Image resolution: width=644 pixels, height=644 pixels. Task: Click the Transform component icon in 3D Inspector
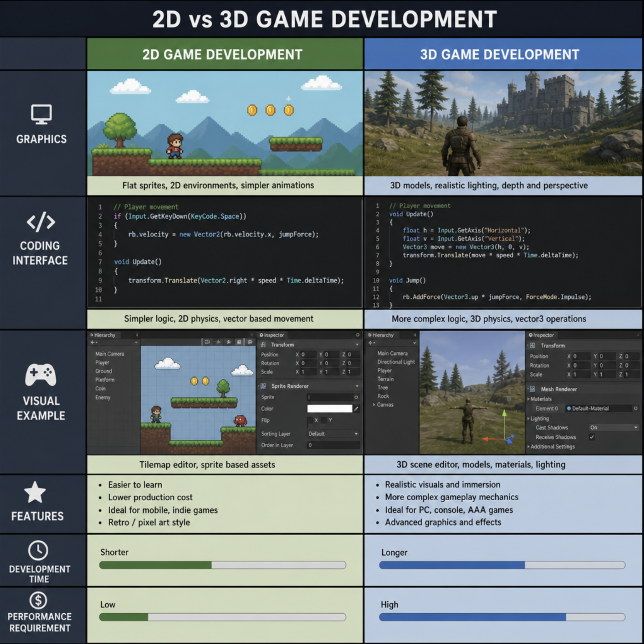click(x=533, y=345)
